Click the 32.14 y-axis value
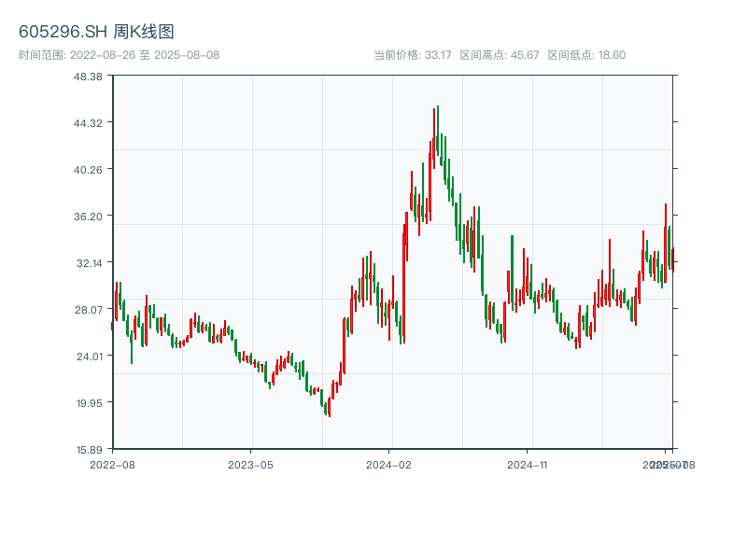 coord(90,263)
